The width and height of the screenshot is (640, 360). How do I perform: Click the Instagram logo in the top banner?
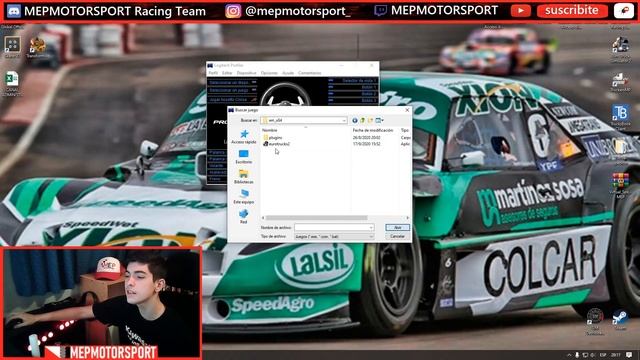click(233, 11)
